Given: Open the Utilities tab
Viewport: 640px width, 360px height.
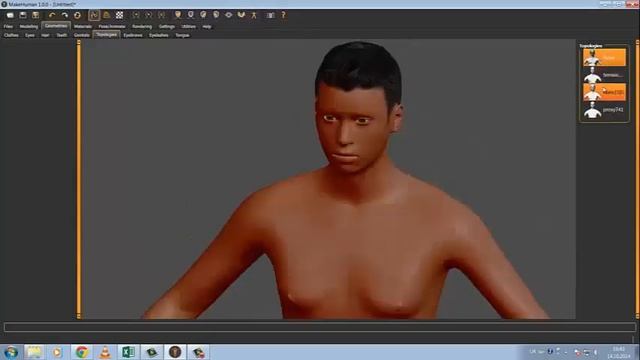Looking at the screenshot, I should 189,27.
